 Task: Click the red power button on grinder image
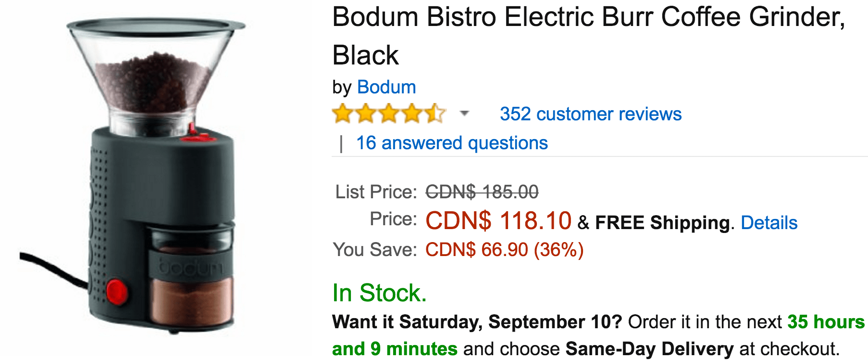117,292
